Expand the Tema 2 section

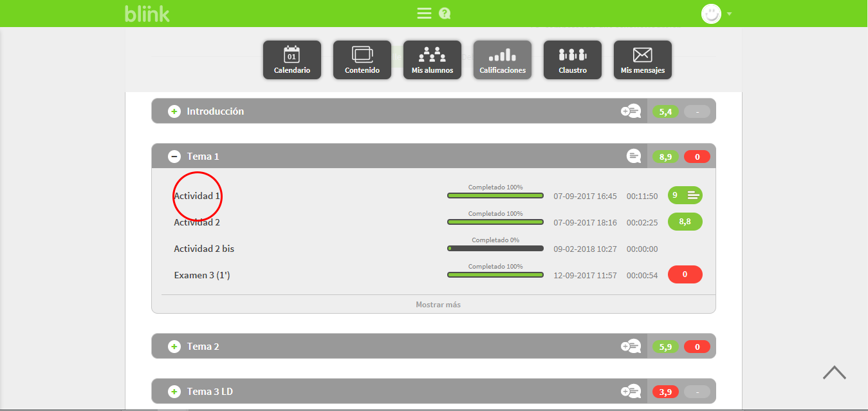pyautogui.click(x=174, y=347)
